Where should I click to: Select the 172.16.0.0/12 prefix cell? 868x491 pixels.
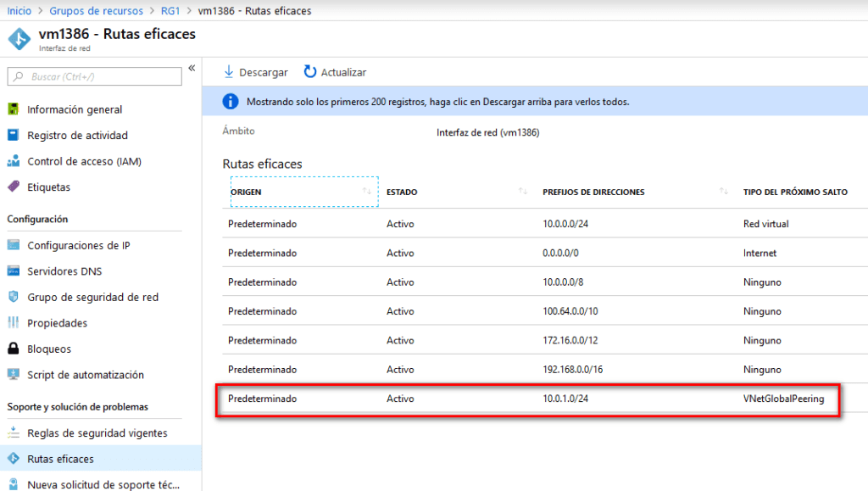click(x=570, y=340)
